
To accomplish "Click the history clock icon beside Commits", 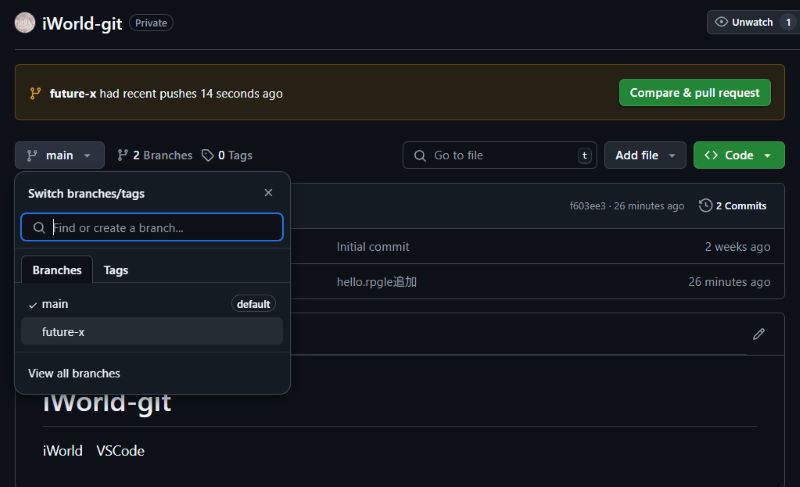I will click(705, 206).
